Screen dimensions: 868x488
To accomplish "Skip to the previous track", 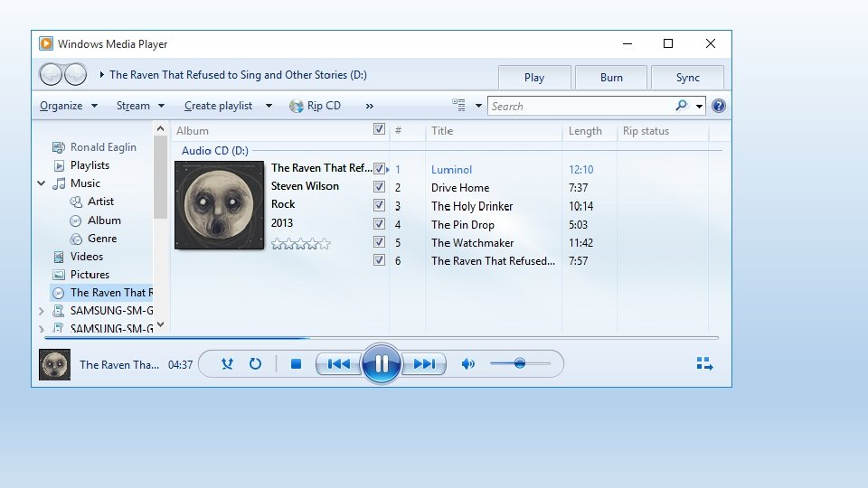I will [338, 363].
